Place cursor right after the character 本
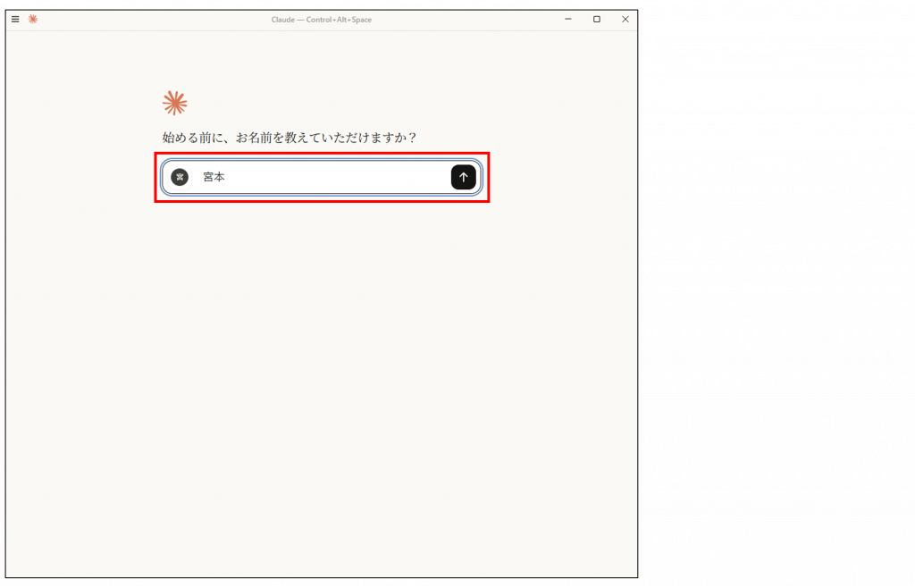This screenshot has height=588, width=915. [226, 177]
